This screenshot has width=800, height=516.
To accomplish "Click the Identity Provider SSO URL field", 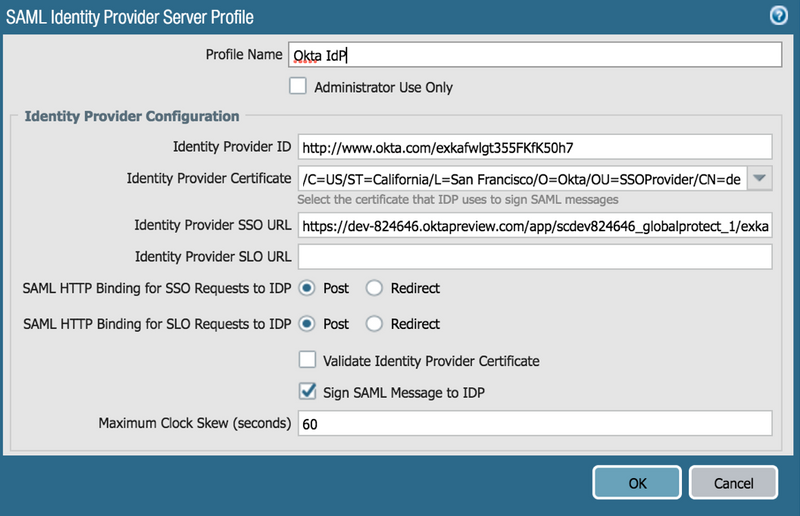I will (x=534, y=226).
